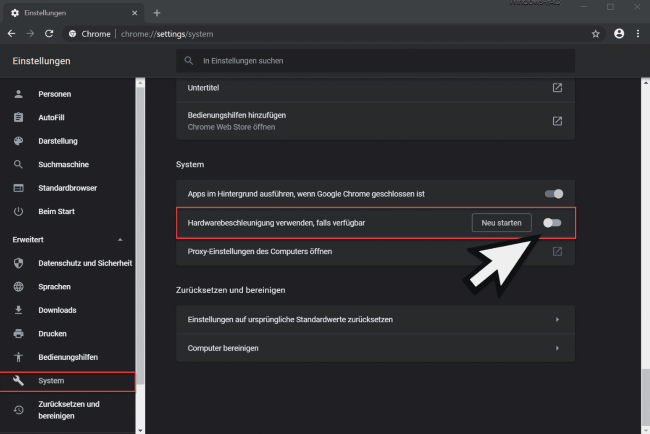Viewport: 650px width, 434px height.
Task: Click the globe icon beside Sprachen
Action: [18, 286]
